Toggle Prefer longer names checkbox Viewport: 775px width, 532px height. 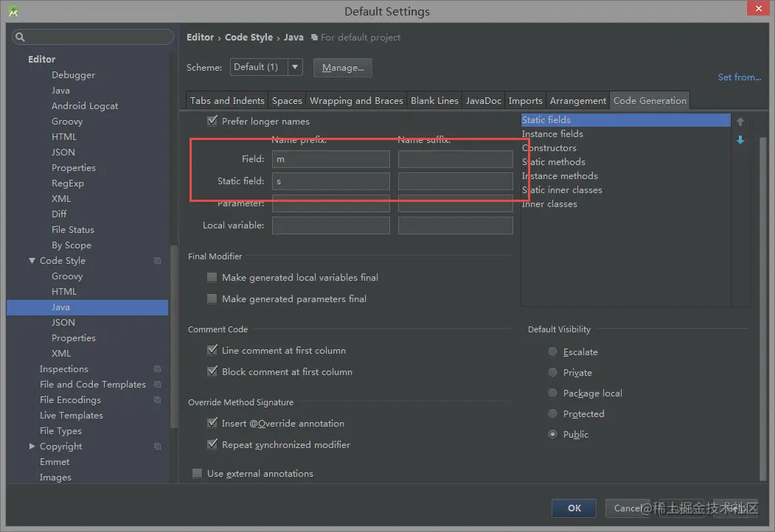point(212,121)
